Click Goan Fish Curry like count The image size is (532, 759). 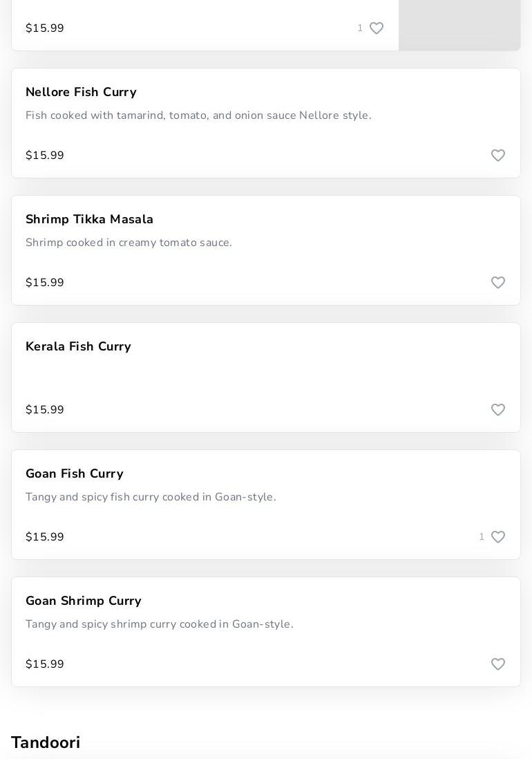click(482, 537)
